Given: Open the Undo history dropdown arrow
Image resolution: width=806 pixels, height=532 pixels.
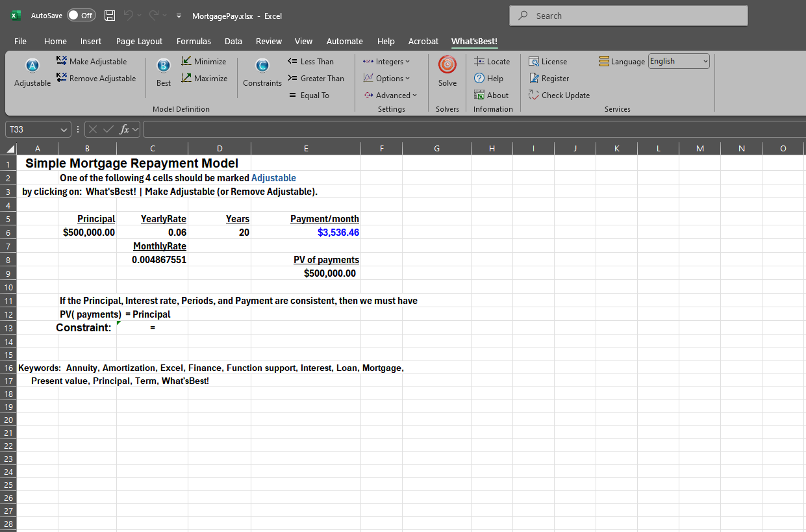Looking at the screenshot, I should 140,16.
